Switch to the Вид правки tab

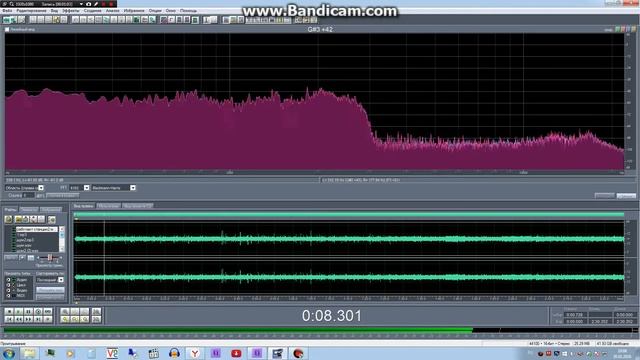tap(84, 206)
